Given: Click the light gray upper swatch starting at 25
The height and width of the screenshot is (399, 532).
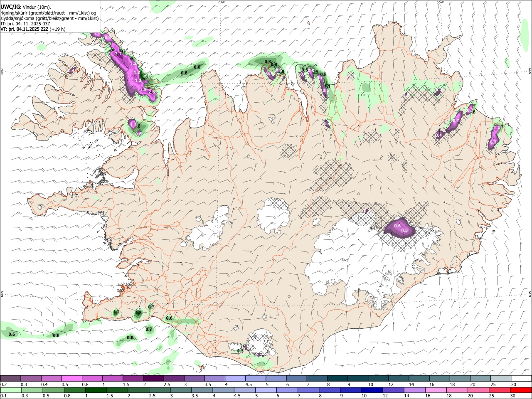Looking at the screenshot, I should [x=501, y=378].
